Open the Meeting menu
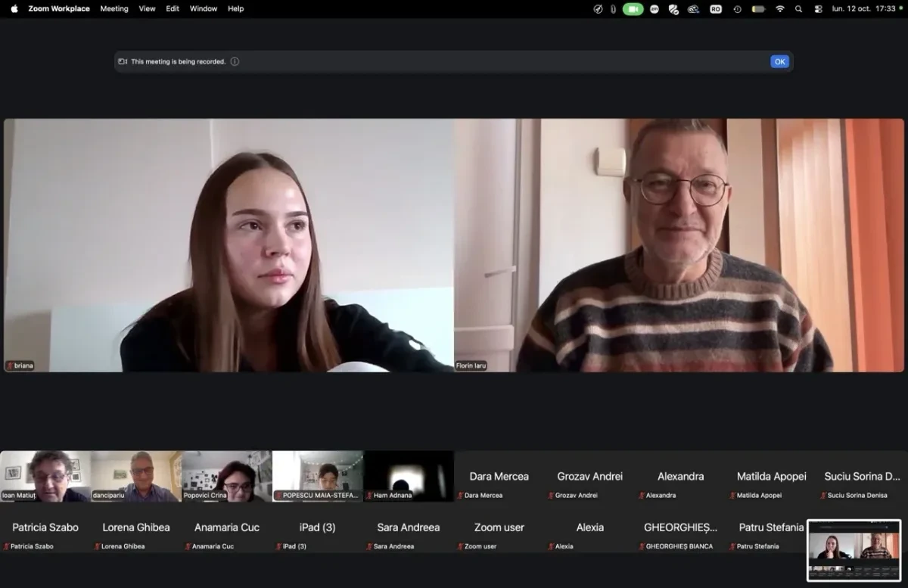Viewport: 908px width, 588px height. 114,9
